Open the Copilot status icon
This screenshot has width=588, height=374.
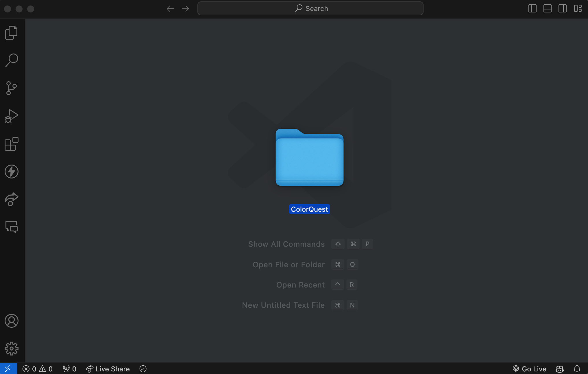point(560,369)
